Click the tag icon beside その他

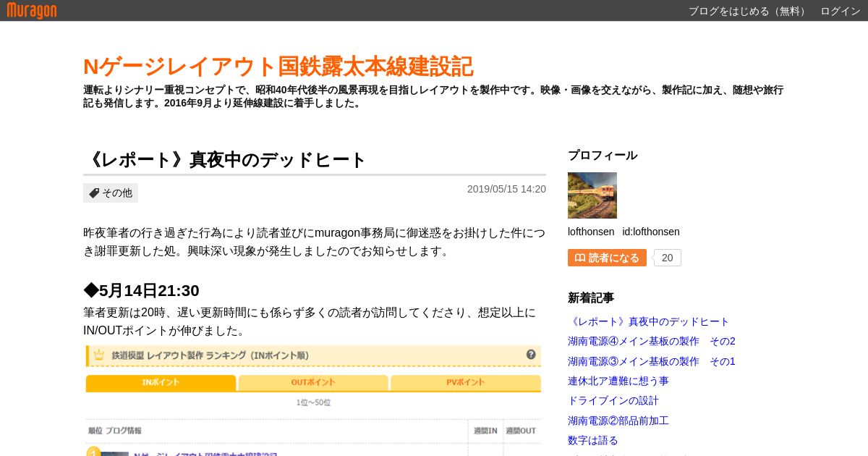click(94, 193)
